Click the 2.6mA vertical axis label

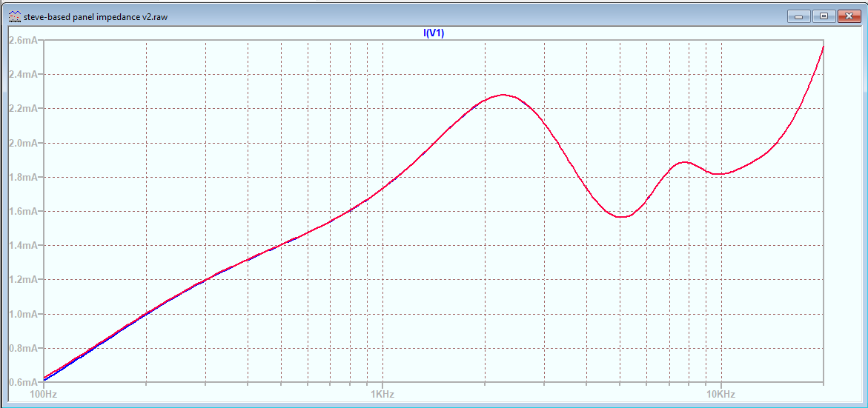point(24,41)
